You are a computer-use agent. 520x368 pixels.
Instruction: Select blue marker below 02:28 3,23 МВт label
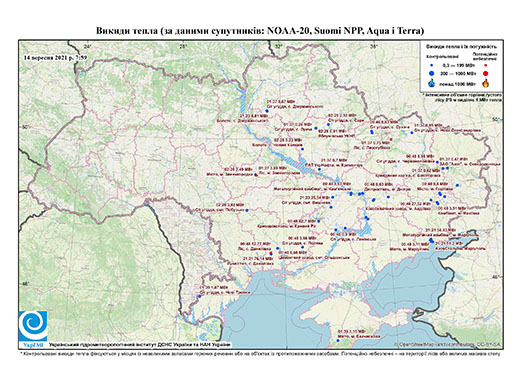click(x=302, y=149)
